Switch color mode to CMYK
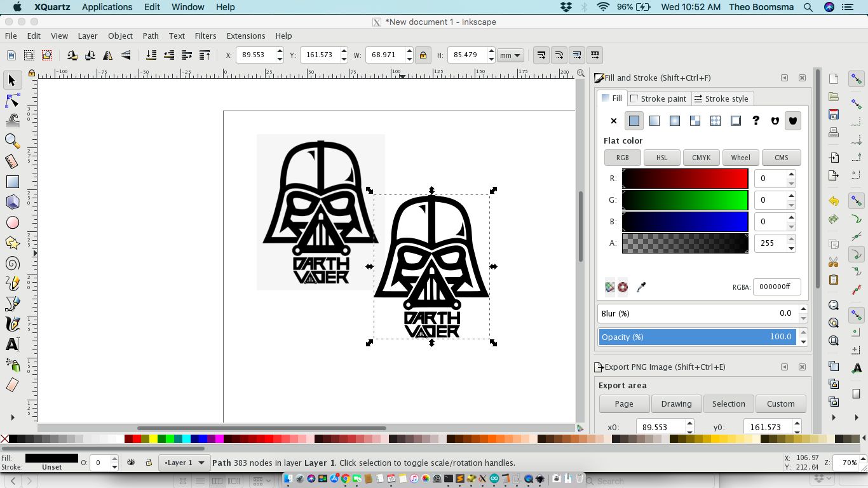This screenshot has height=488, width=868. click(x=701, y=158)
